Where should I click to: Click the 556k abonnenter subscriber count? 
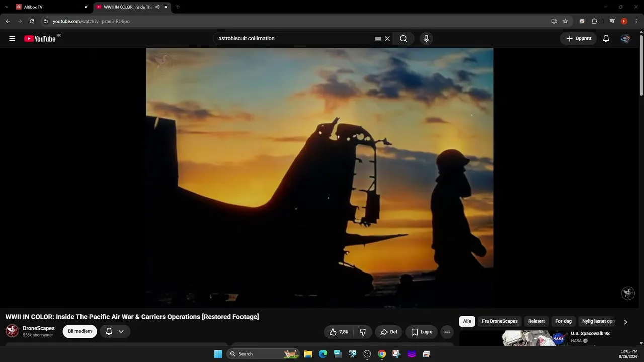[x=38, y=335]
